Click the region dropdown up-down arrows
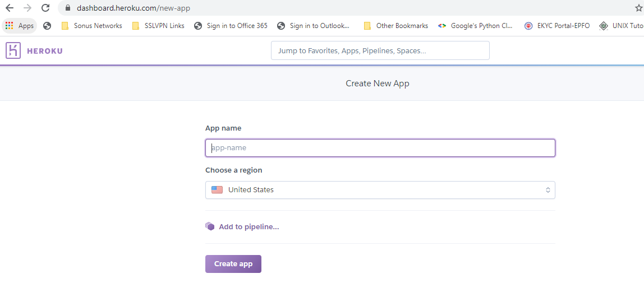644x306 pixels. [x=548, y=190]
